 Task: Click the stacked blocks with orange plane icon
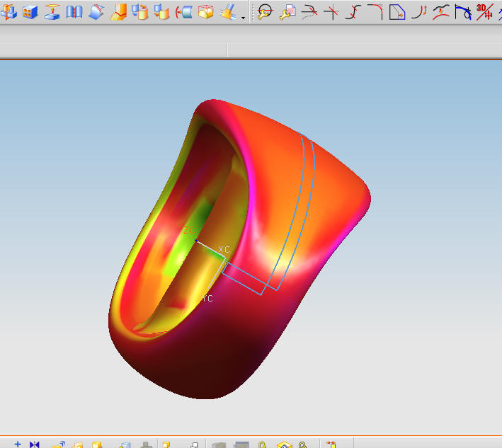coord(9,12)
